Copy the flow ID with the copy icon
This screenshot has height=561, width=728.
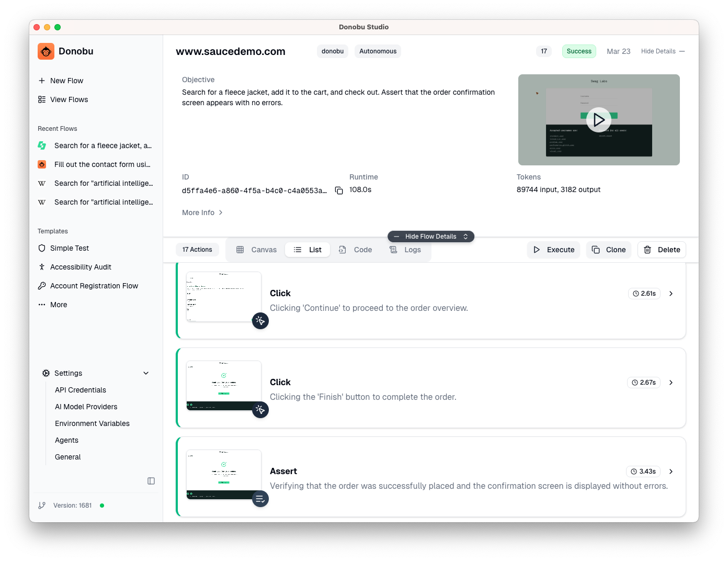[x=339, y=190]
